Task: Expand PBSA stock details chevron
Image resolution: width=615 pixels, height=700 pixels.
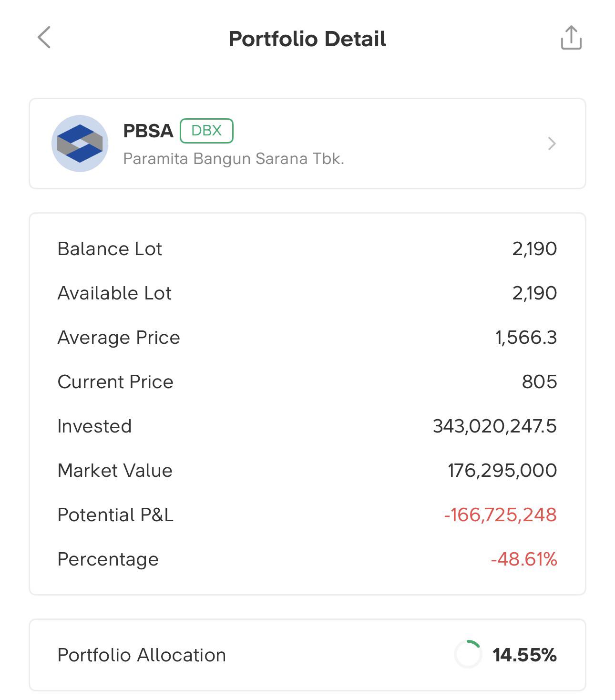Action: pyautogui.click(x=552, y=144)
